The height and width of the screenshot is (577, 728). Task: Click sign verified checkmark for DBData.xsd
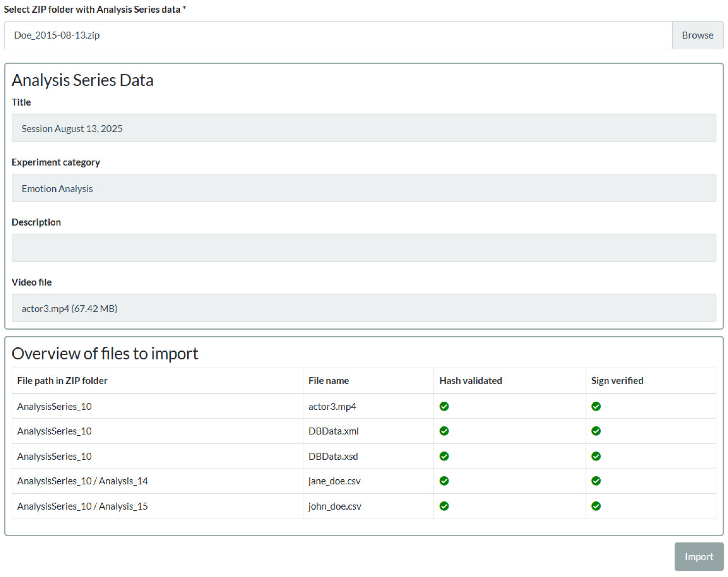(596, 456)
